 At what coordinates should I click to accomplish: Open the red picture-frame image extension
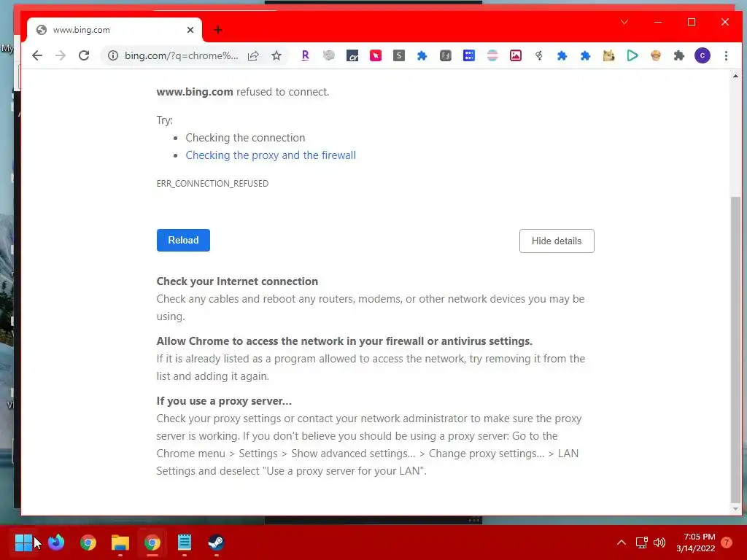point(516,55)
